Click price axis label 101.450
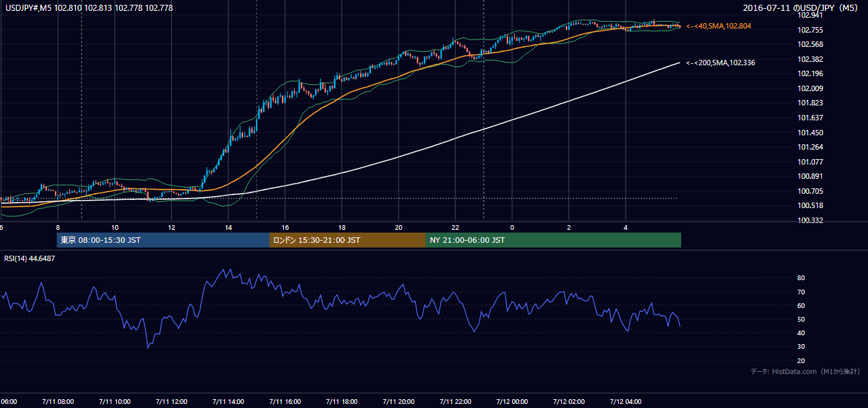868x408 pixels. (x=810, y=133)
